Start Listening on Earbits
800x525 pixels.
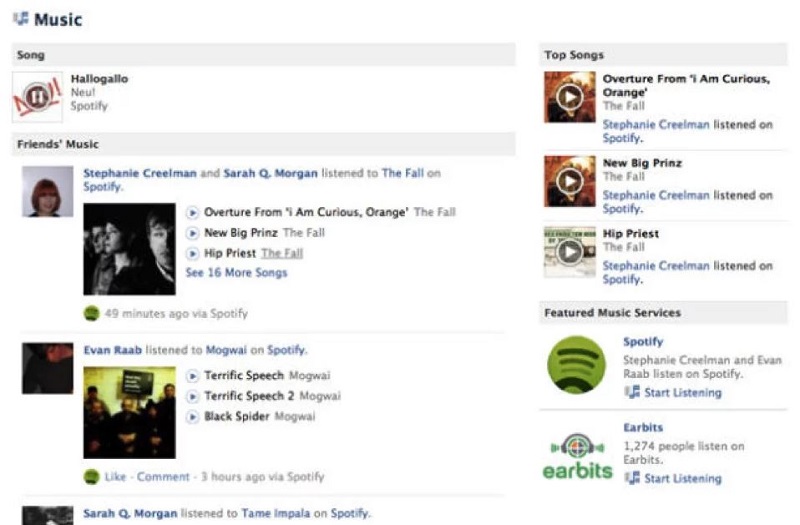pyautogui.click(x=683, y=478)
